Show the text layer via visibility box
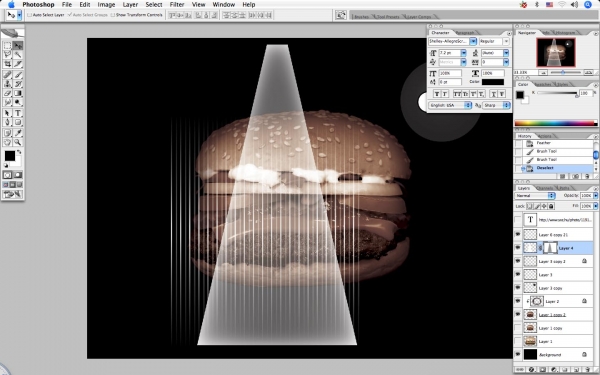 pos(518,220)
